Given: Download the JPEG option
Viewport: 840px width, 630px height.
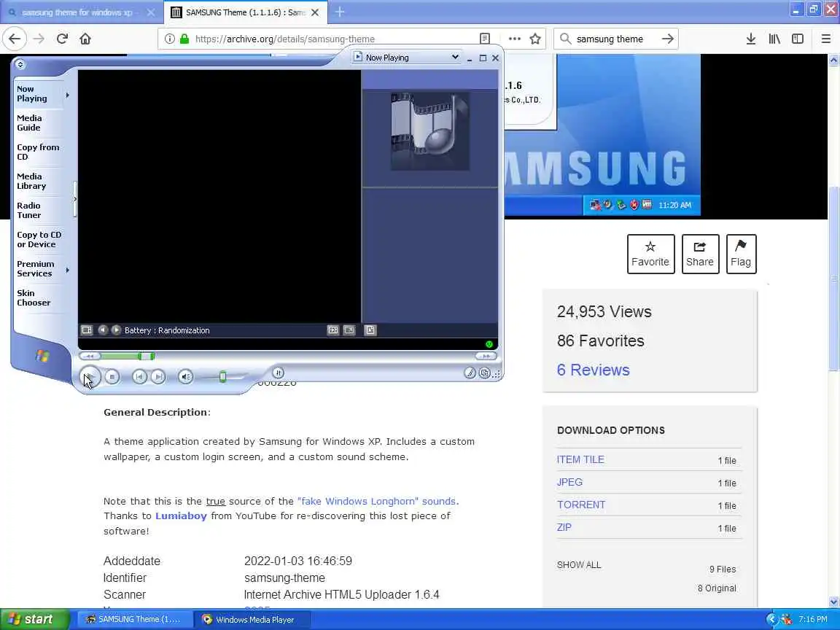Looking at the screenshot, I should pyautogui.click(x=569, y=482).
